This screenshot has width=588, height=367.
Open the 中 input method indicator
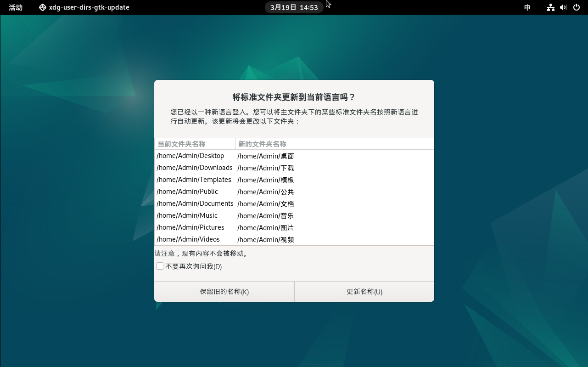click(527, 7)
